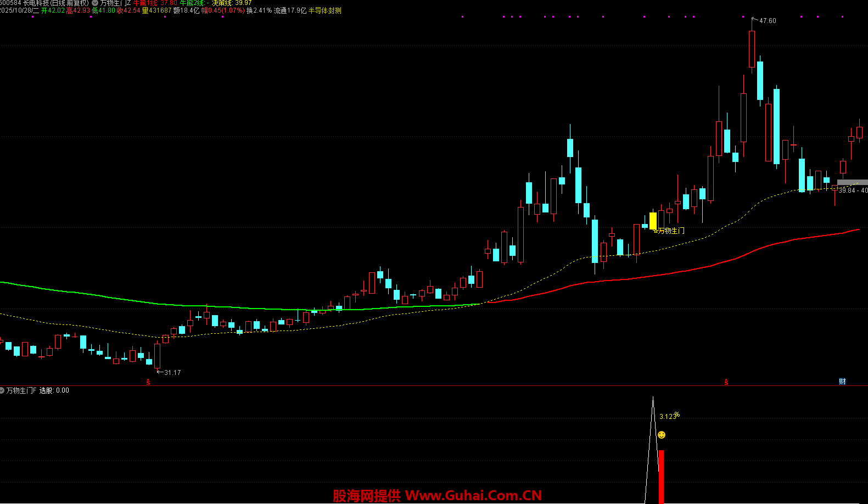Click the gray price tag box at right edge

coord(852,182)
